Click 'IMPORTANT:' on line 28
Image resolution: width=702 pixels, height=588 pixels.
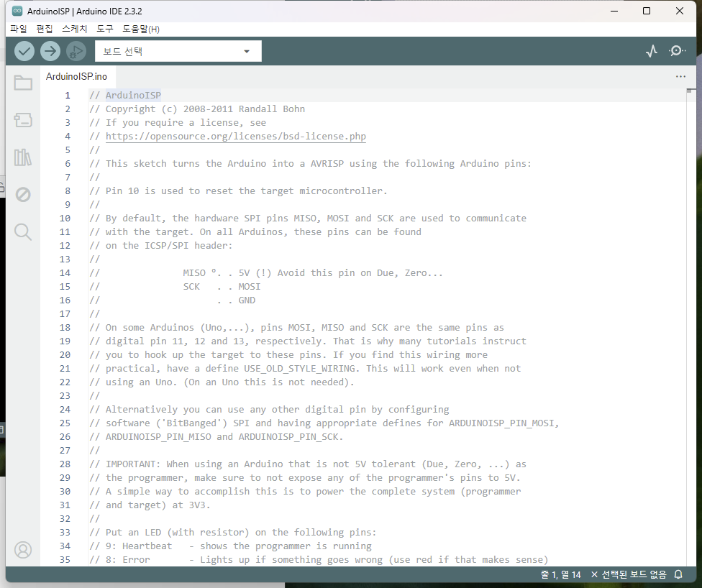coord(133,464)
